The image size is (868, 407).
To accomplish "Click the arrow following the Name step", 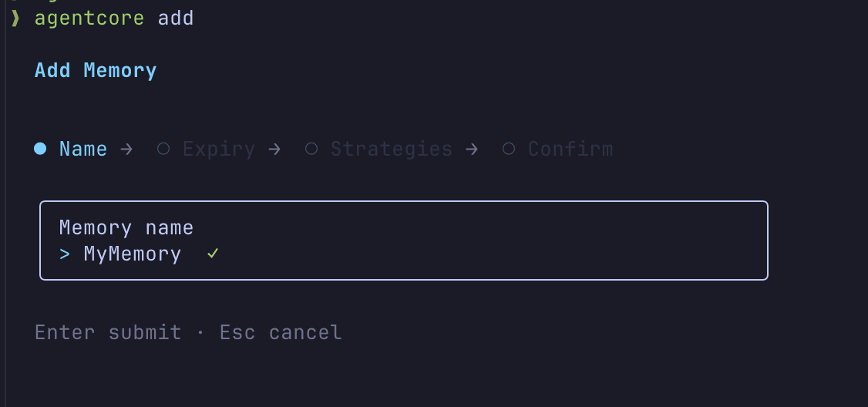I will pyautogui.click(x=126, y=149).
